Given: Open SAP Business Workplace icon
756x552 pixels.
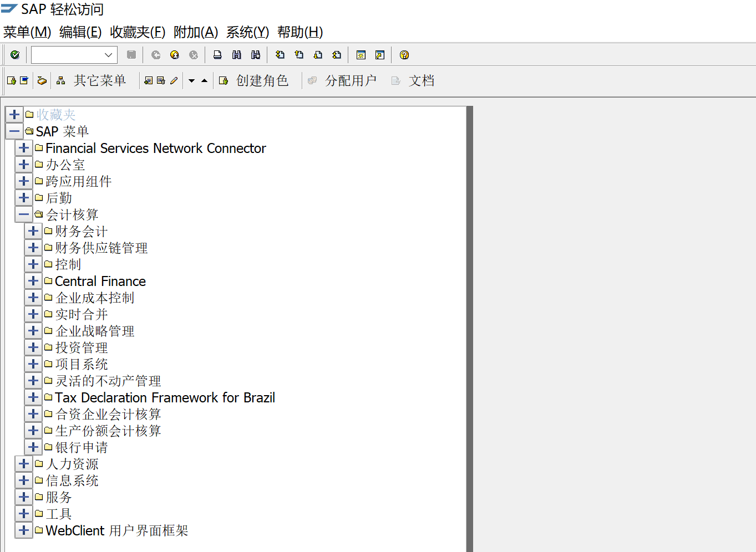Looking at the screenshot, I should pos(42,81).
